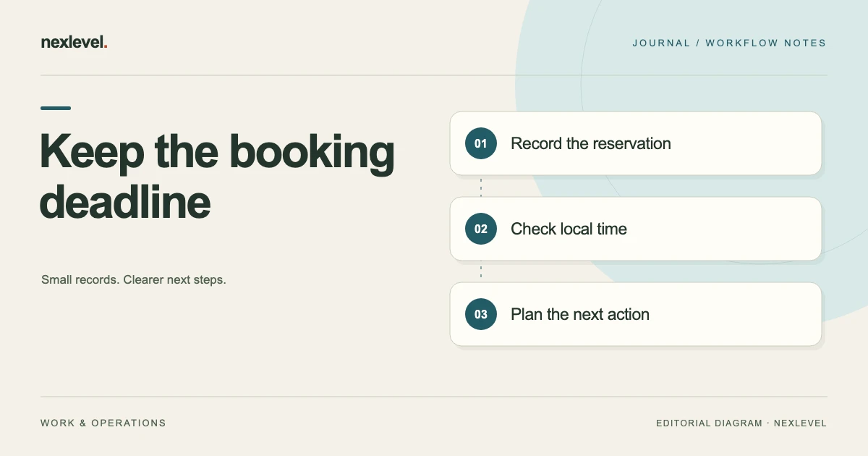Click the step 01 number badge
868x456 pixels.
481,143
